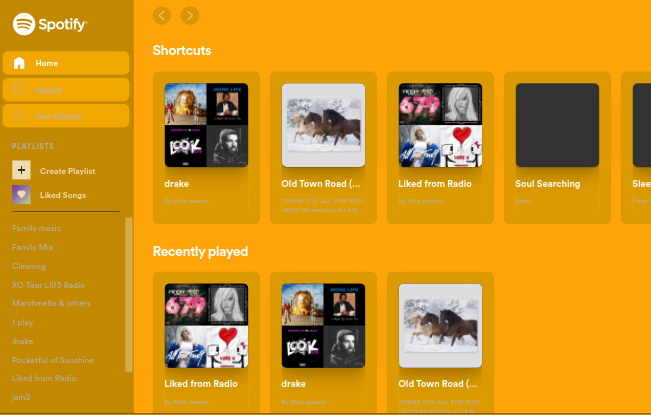Open the drake playlist in the sidebar
This screenshot has width=651, height=415.
point(22,341)
